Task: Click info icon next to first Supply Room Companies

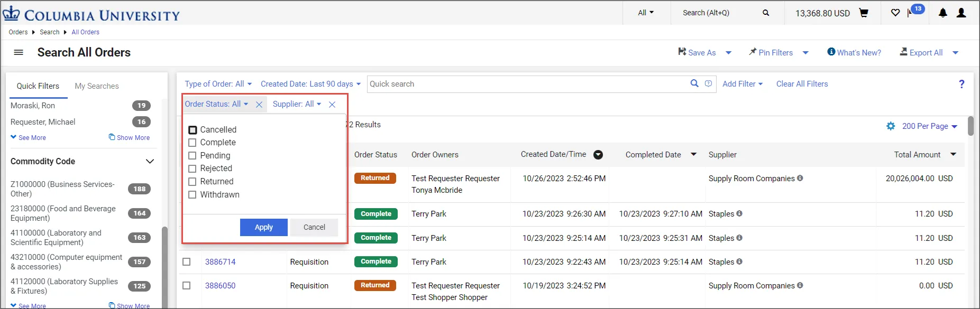Action: (800, 178)
